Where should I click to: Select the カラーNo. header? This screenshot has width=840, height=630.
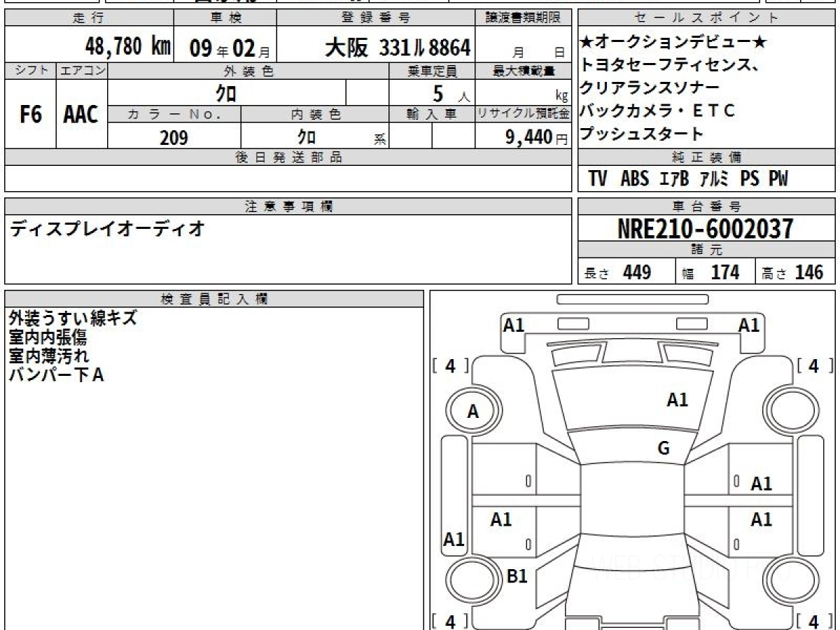(174, 114)
